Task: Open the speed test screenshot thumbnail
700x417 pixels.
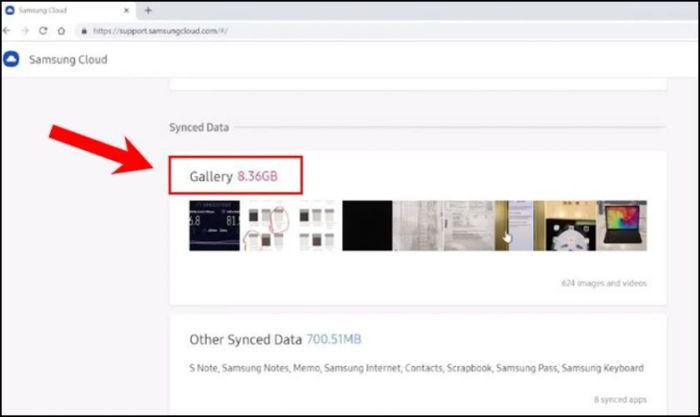Action: coord(214,225)
